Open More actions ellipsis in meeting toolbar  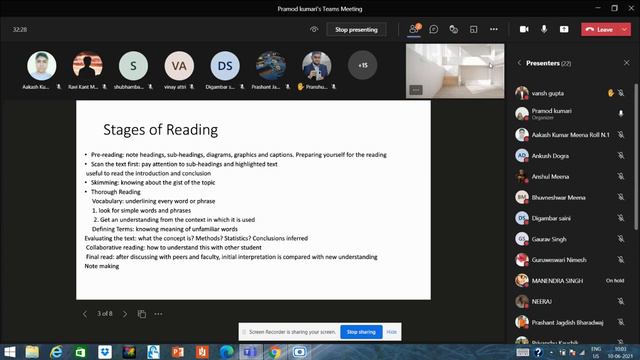pos(494,29)
